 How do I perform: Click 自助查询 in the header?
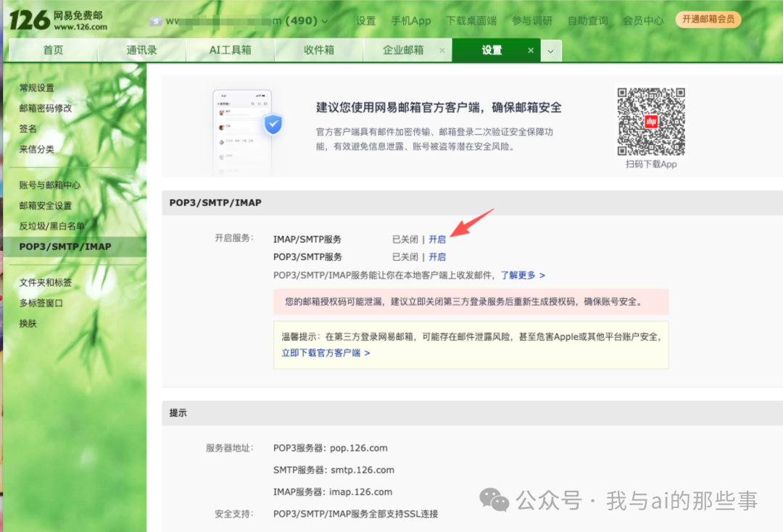coord(588,21)
